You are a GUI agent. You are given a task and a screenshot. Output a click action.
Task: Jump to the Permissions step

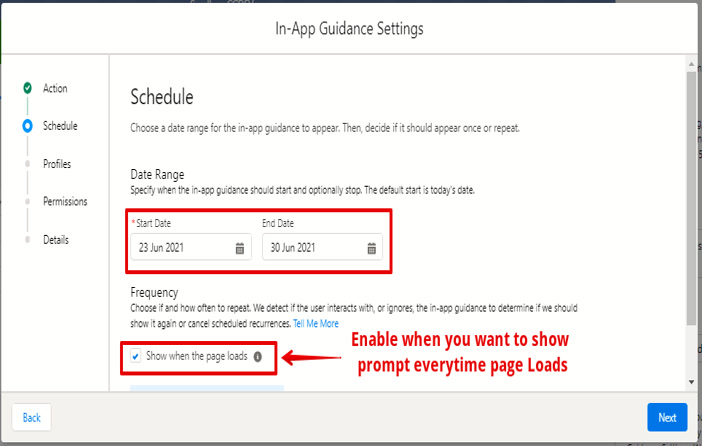click(x=65, y=202)
